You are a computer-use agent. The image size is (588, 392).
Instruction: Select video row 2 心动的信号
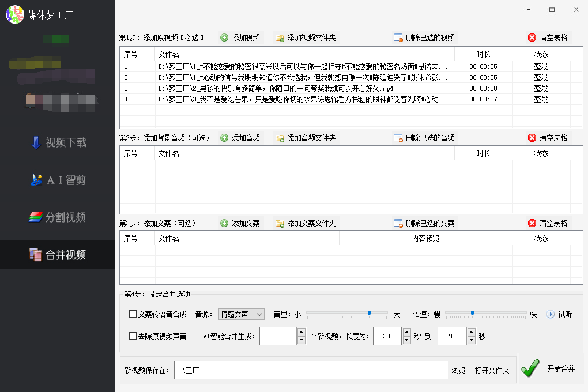click(x=351, y=77)
